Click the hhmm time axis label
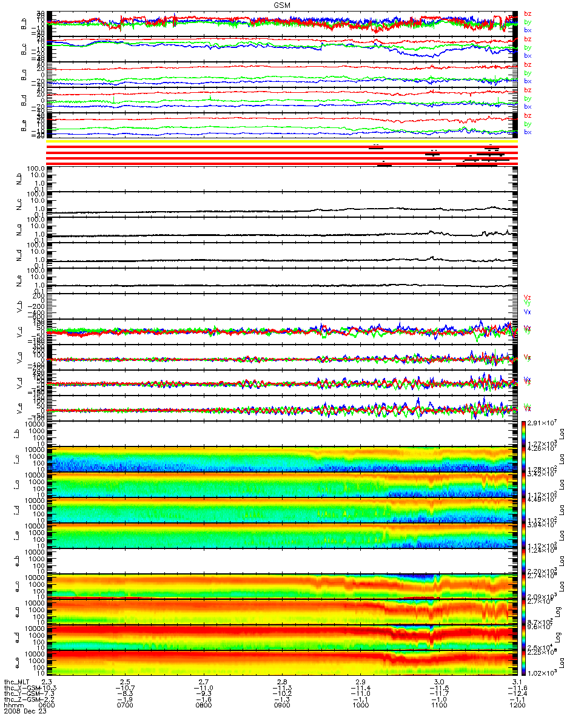Viewport: 564px width, 728px height. tap(13, 706)
